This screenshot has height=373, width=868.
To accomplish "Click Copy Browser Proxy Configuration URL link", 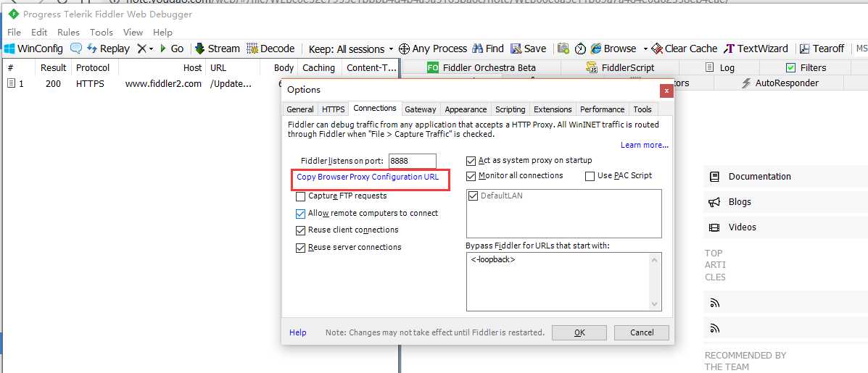I will click(x=368, y=177).
